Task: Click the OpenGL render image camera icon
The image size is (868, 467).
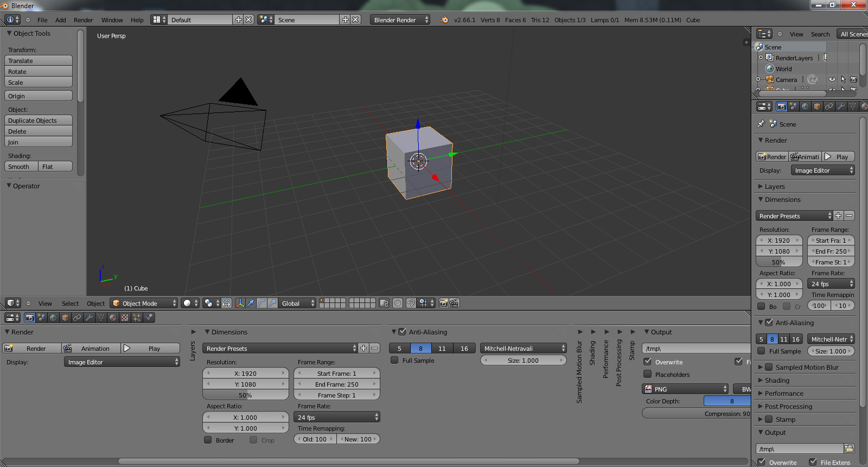Action: point(443,303)
